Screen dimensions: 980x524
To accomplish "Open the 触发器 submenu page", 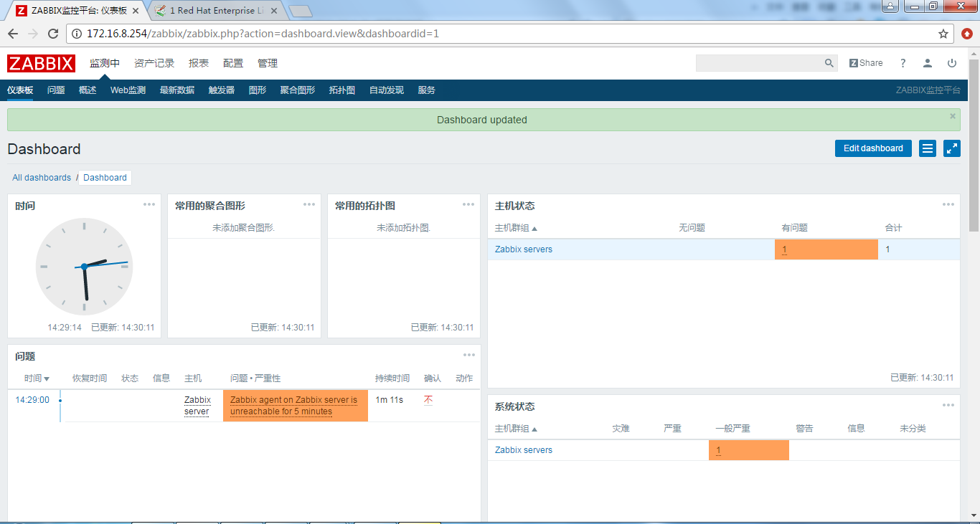I will (x=222, y=90).
